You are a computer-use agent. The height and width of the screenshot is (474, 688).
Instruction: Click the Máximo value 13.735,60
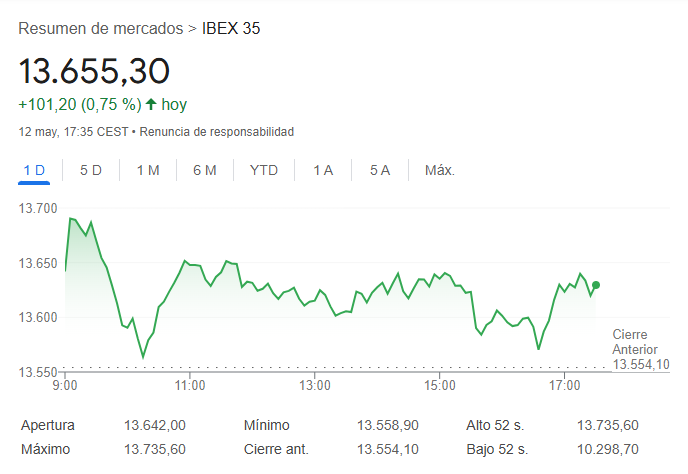click(155, 449)
